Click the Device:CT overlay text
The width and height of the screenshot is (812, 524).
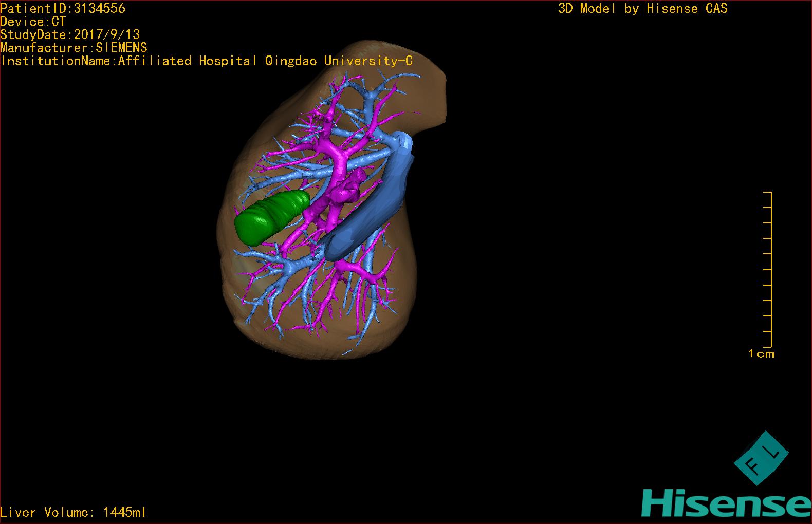coord(33,22)
